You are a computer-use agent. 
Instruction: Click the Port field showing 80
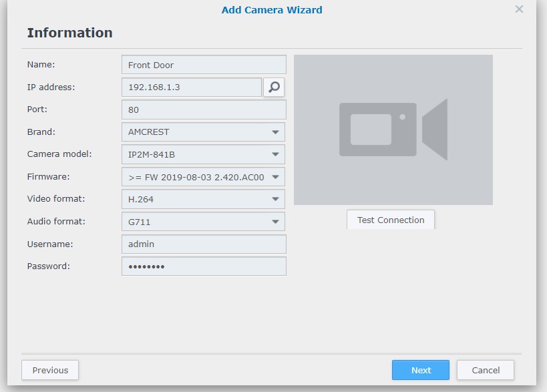(x=204, y=110)
